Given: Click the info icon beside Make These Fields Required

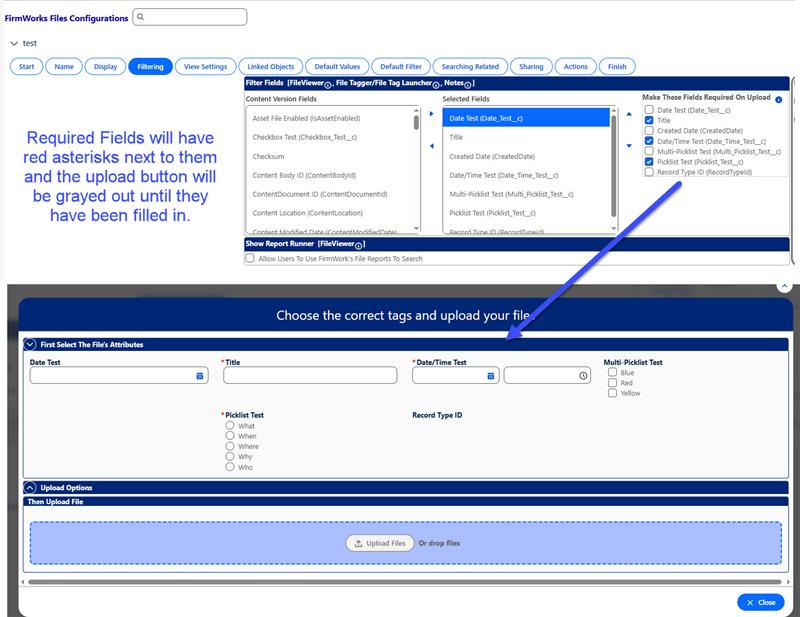Looking at the screenshot, I should point(778,99).
